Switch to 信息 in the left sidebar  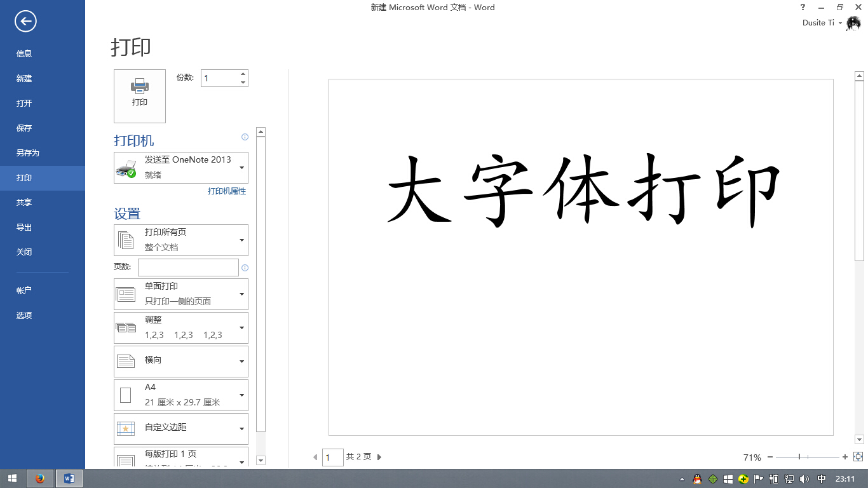tap(24, 53)
